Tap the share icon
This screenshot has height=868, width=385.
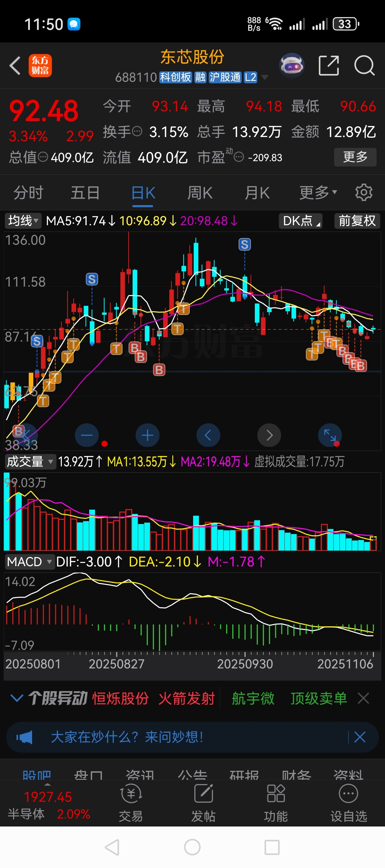(x=329, y=65)
